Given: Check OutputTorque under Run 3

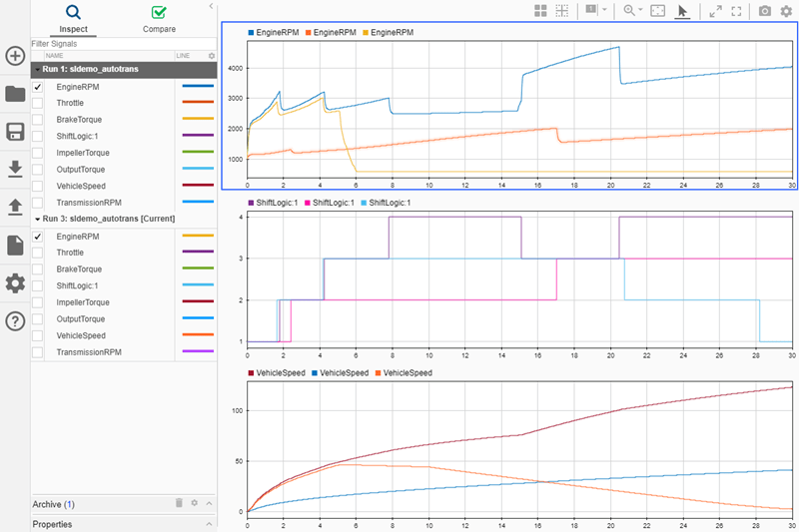Looking at the screenshot, I should [38, 319].
